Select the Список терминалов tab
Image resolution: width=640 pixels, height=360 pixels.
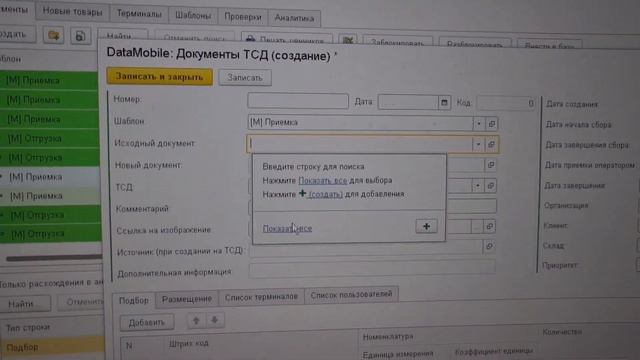[x=261, y=297]
